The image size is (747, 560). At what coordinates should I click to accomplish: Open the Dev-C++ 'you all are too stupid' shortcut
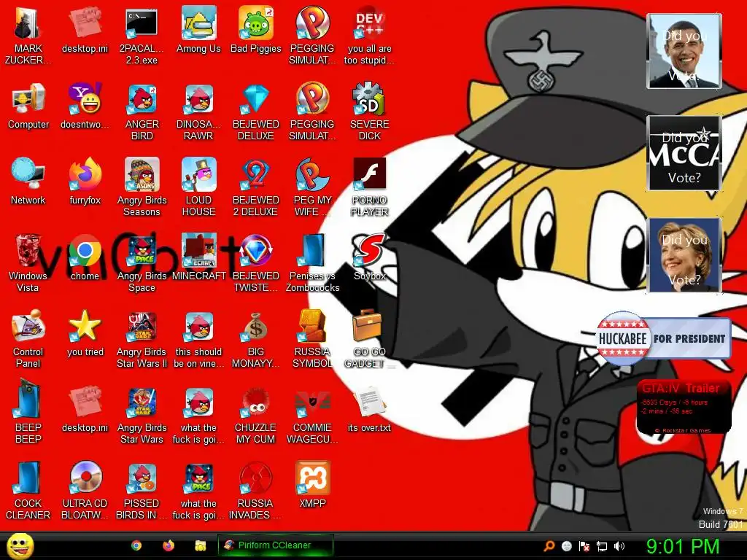(369, 36)
